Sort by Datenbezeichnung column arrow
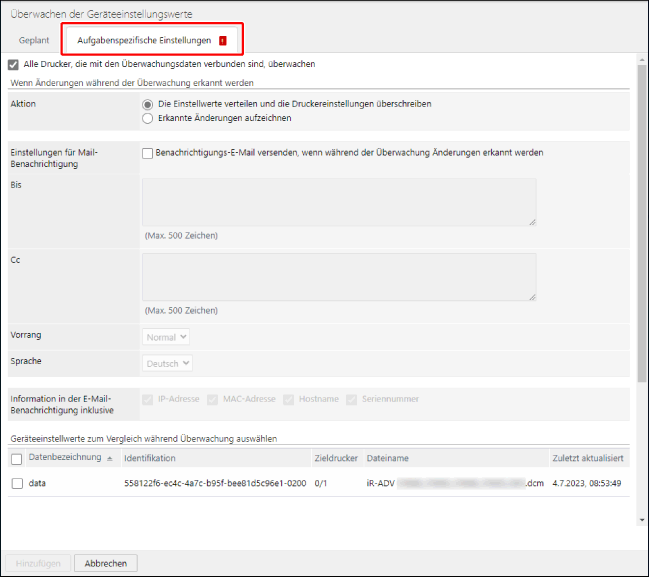Viewport: 649px width, 577px height. click(109, 458)
